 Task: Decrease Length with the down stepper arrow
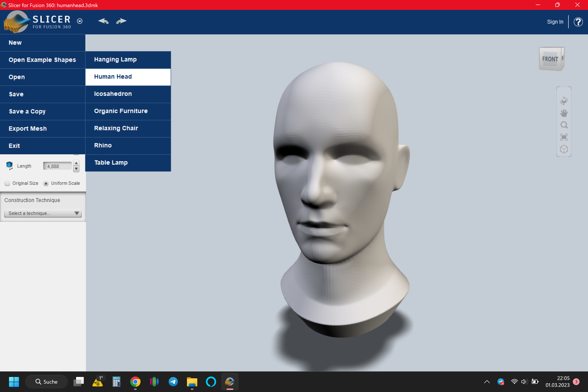pyautogui.click(x=76, y=169)
